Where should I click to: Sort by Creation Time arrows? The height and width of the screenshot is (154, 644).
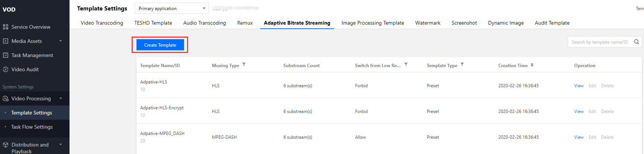[x=532, y=65]
